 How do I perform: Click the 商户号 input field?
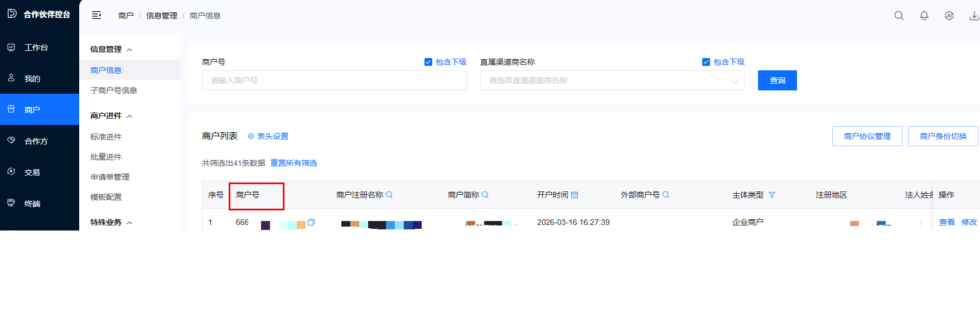pos(334,80)
